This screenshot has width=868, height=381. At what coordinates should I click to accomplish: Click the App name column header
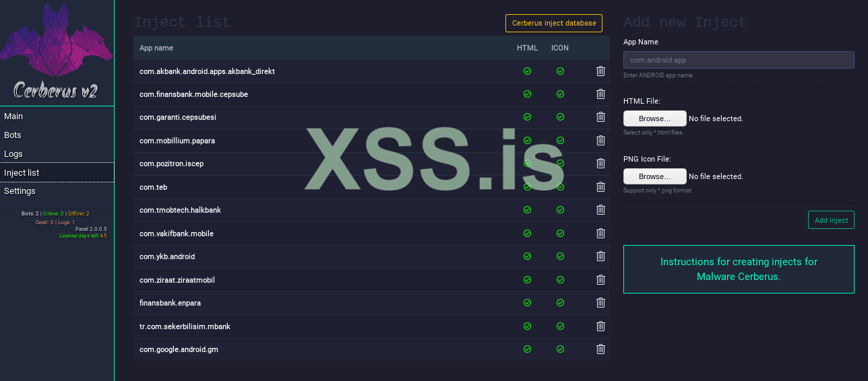point(156,48)
